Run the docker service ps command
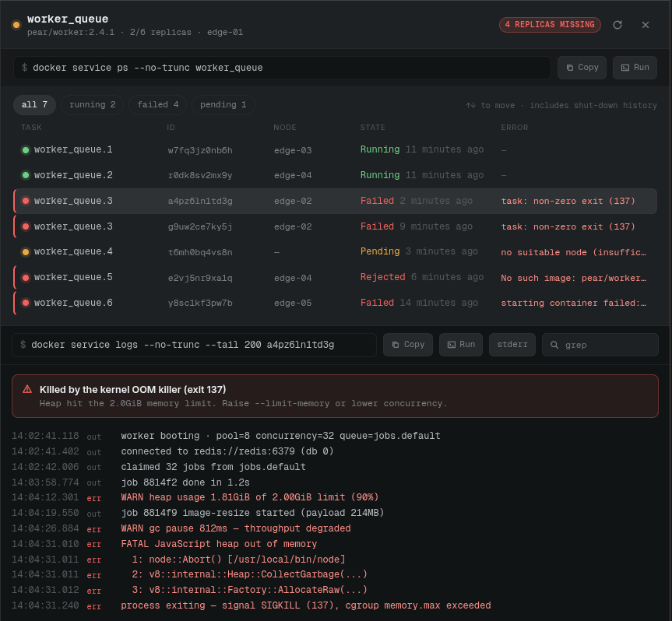The height and width of the screenshot is (621, 672). click(635, 68)
